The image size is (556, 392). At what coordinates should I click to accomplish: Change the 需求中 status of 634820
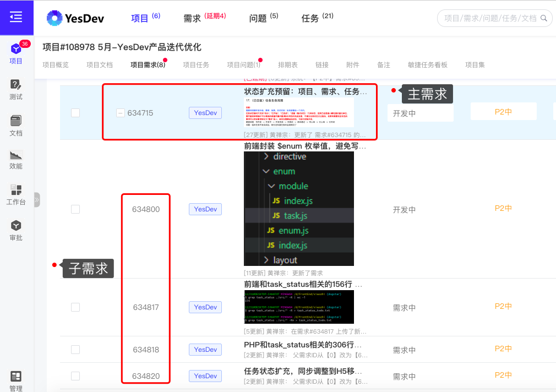point(404,377)
